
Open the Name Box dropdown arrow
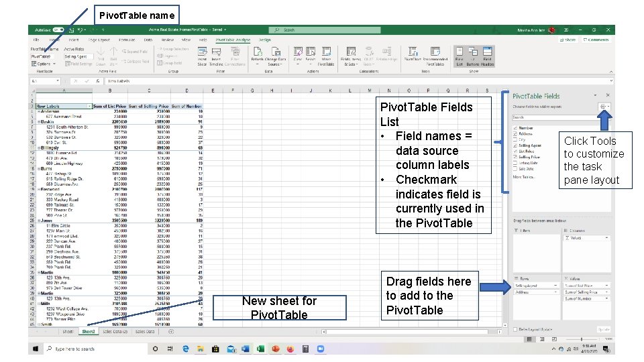click(58, 81)
